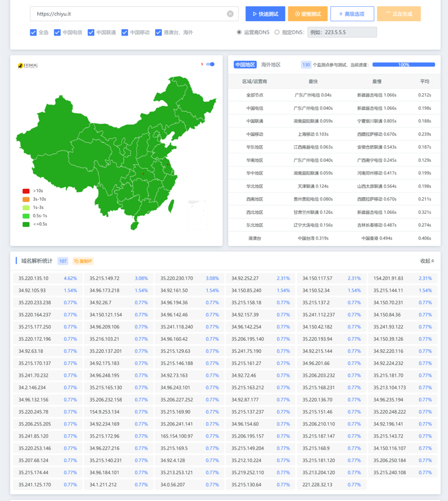Clear the URL field with the X icon
Screen dimensions: 448x501
(x=230, y=14)
